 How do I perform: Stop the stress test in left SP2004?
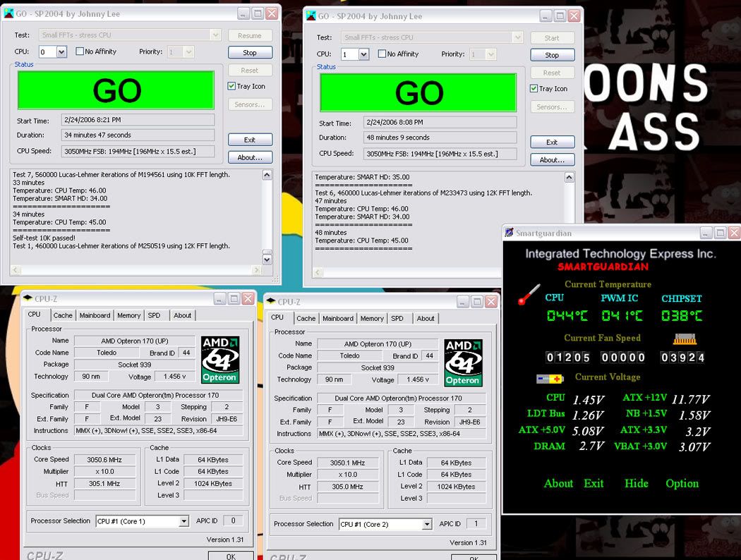pyautogui.click(x=250, y=52)
